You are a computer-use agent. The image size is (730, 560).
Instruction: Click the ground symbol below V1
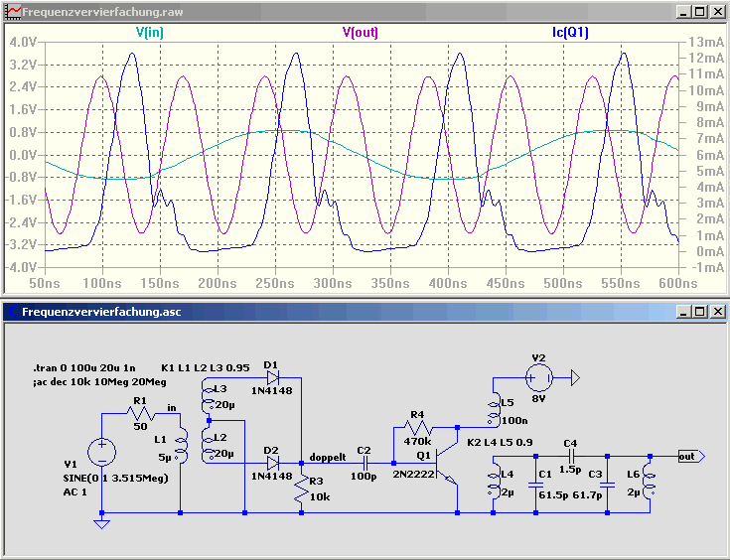[101, 523]
